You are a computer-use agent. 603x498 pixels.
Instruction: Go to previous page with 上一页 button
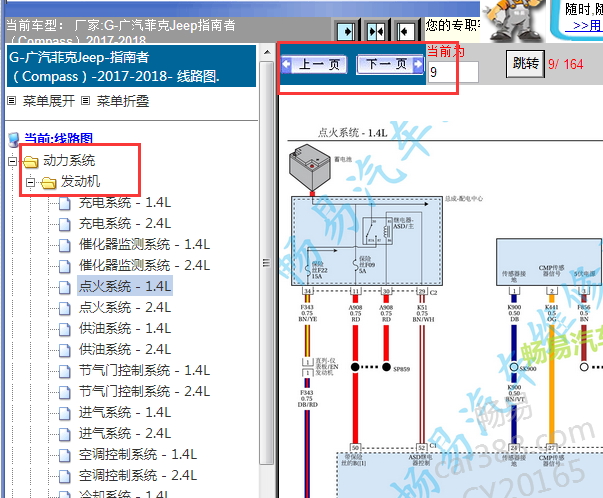tap(314, 64)
